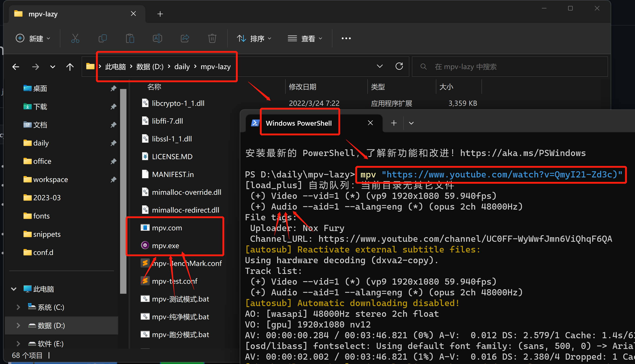Click the Delete trash icon
The height and width of the screenshot is (364, 635).
coord(212,38)
